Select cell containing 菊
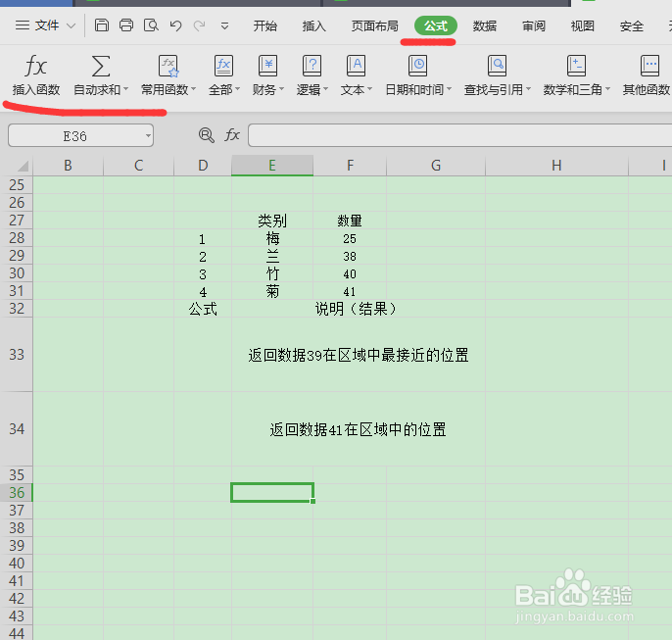Image resolution: width=672 pixels, height=640 pixels. pos(272,291)
